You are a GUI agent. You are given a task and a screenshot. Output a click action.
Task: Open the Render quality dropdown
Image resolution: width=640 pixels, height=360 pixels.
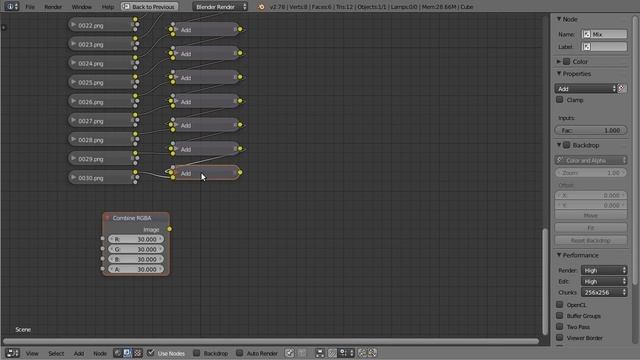(604, 270)
